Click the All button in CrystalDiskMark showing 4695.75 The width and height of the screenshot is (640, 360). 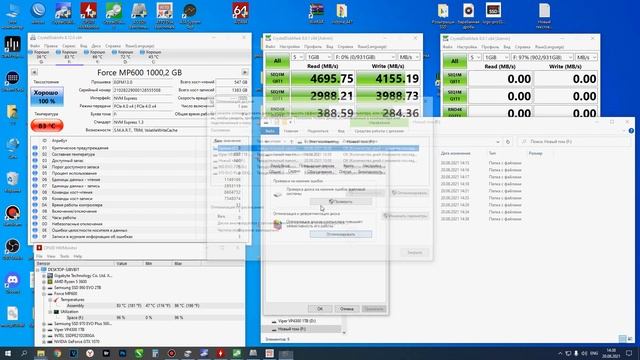tap(277, 61)
